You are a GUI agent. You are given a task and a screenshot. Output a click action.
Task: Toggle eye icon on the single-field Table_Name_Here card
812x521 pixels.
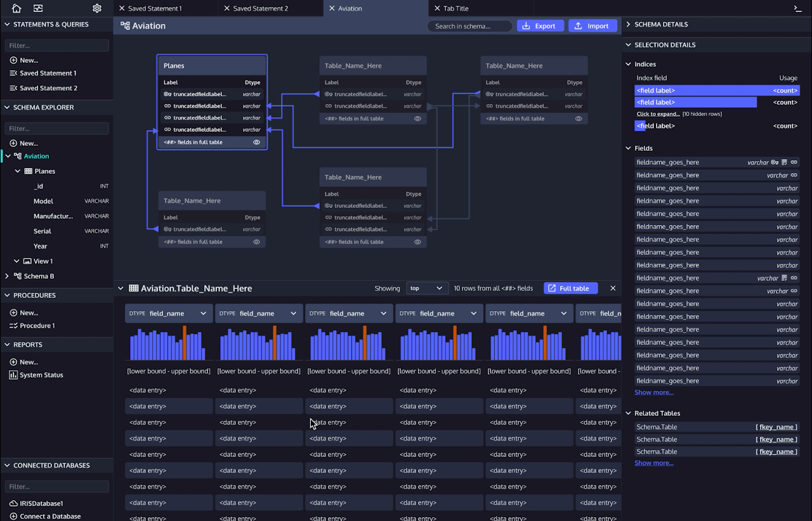tap(257, 241)
